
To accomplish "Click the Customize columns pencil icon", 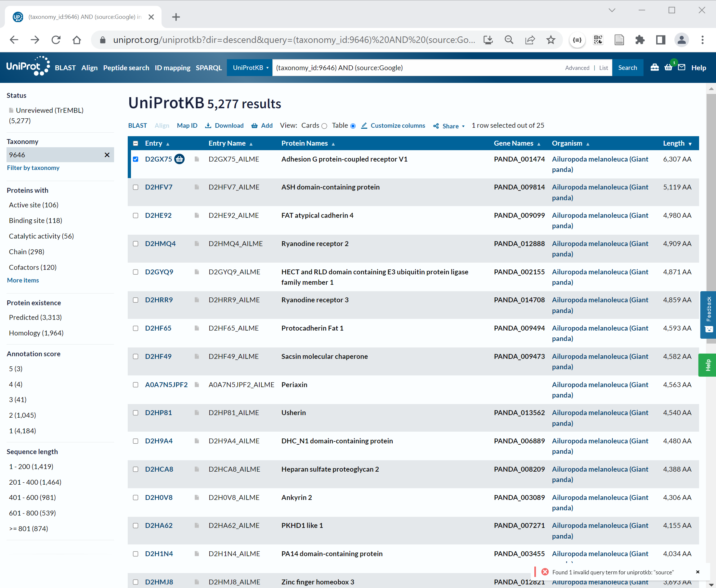I will tap(364, 126).
